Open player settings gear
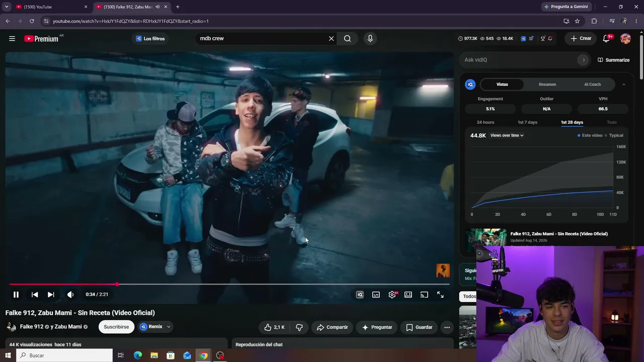This screenshot has width=644, height=362. pos(392,295)
